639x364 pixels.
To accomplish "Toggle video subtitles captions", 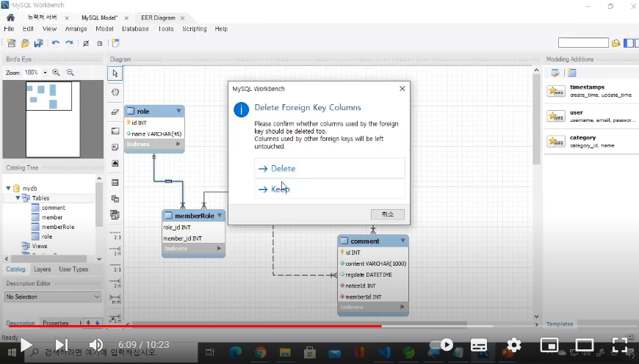I will 479,345.
